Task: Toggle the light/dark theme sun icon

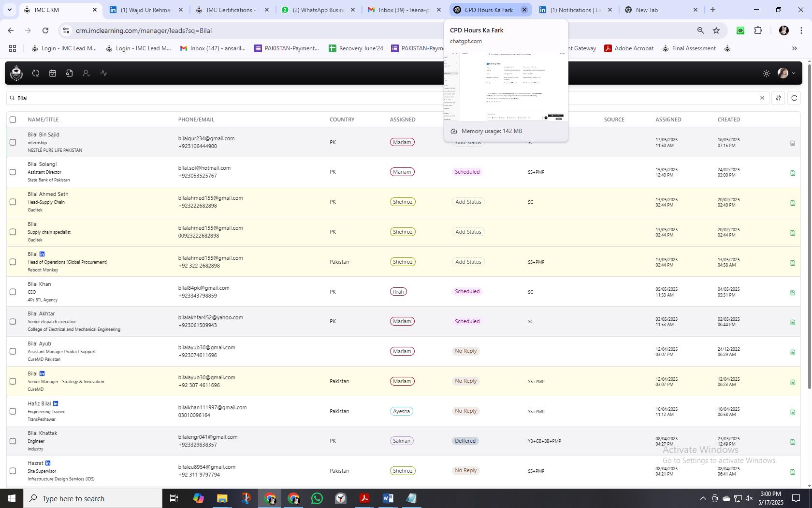Action: [x=766, y=74]
